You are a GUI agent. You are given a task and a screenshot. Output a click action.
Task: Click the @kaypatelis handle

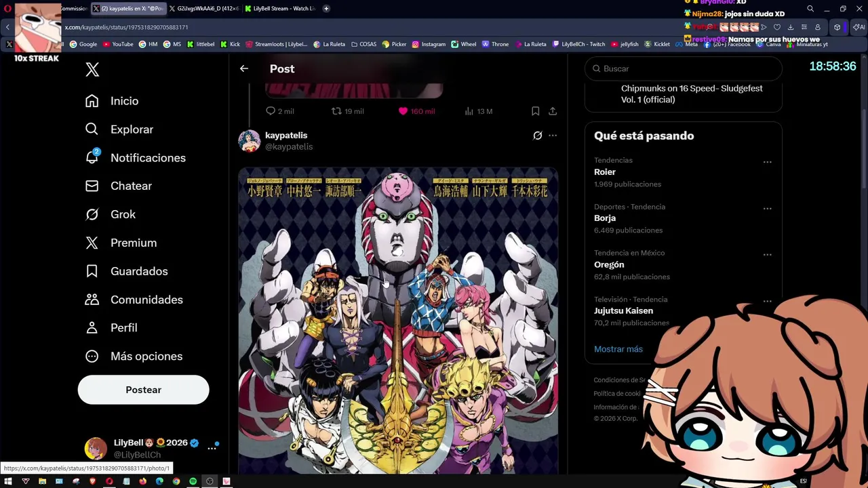point(289,147)
